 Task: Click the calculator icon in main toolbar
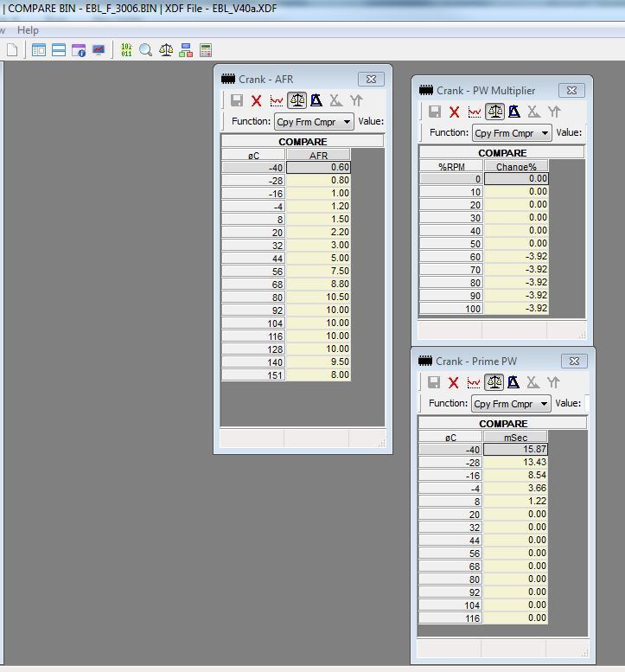206,50
